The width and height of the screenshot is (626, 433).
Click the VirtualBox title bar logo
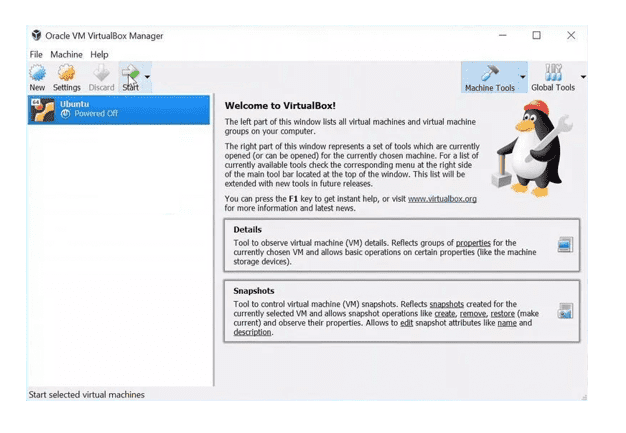point(36,35)
